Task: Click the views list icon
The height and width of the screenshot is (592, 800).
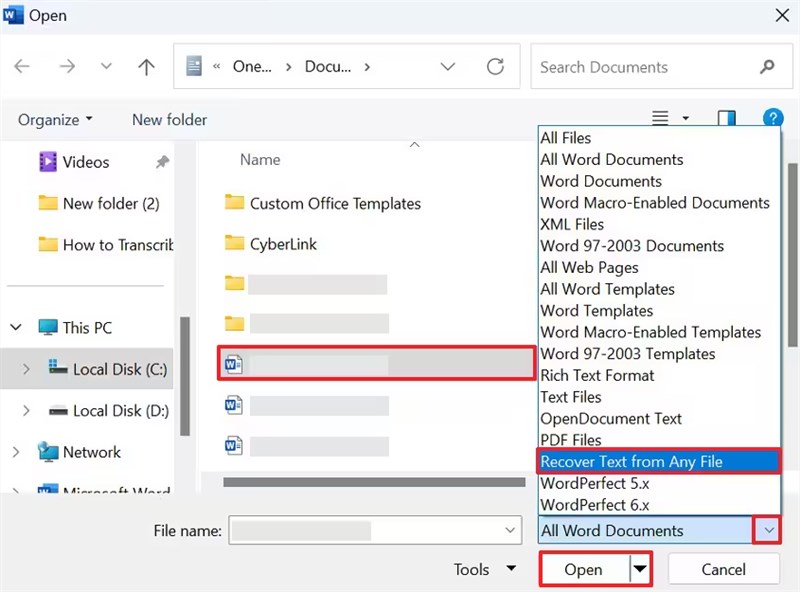Action: point(660,118)
